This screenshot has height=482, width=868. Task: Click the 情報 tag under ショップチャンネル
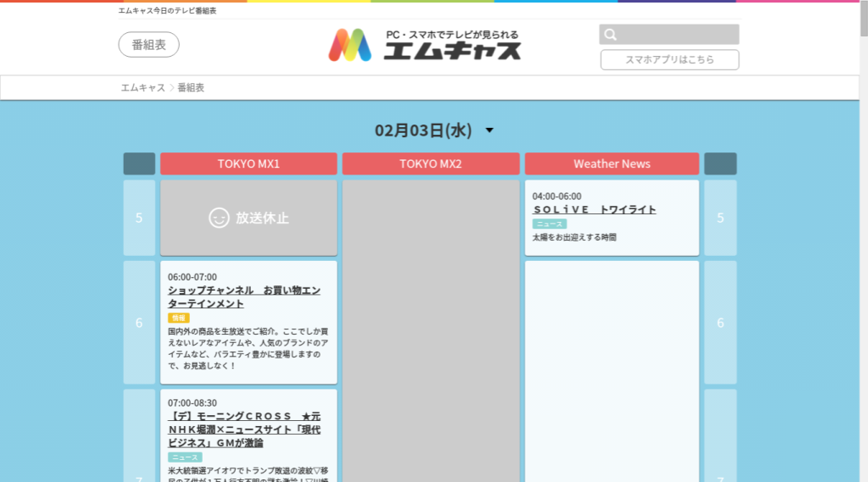(178, 319)
